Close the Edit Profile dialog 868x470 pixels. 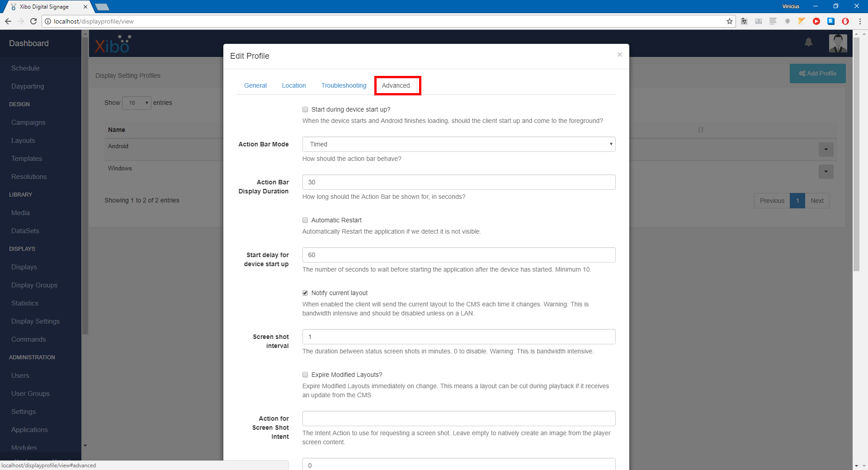tap(620, 55)
